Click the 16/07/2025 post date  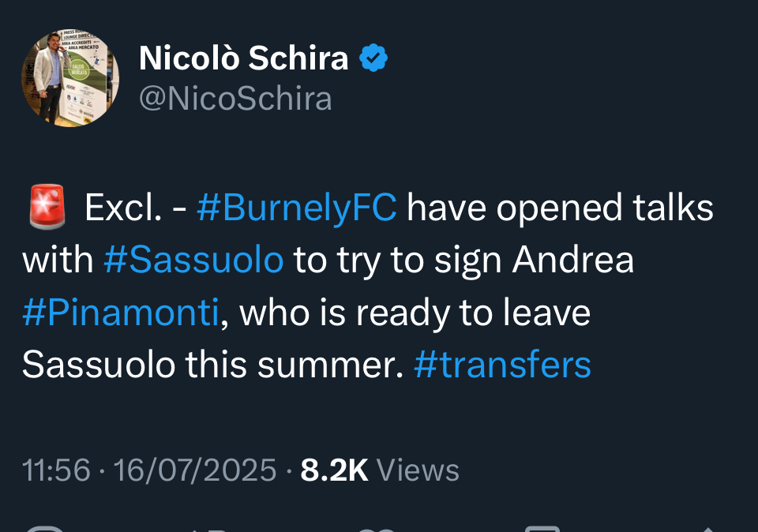(x=195, y=470)
